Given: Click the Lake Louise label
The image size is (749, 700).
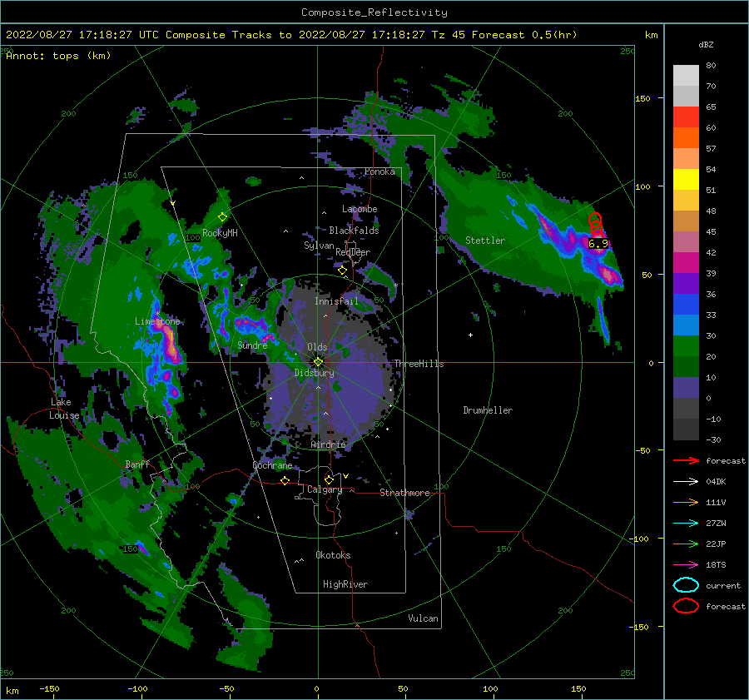Looking at the screenshot, I should (x=64, y=409).
